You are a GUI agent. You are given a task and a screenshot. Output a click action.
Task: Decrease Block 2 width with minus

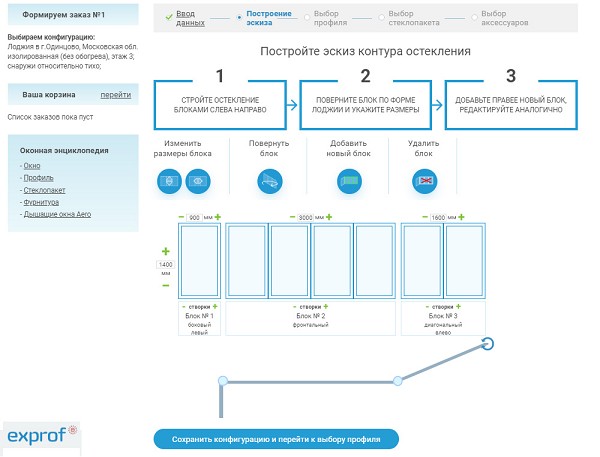click(x=291, y=217)
